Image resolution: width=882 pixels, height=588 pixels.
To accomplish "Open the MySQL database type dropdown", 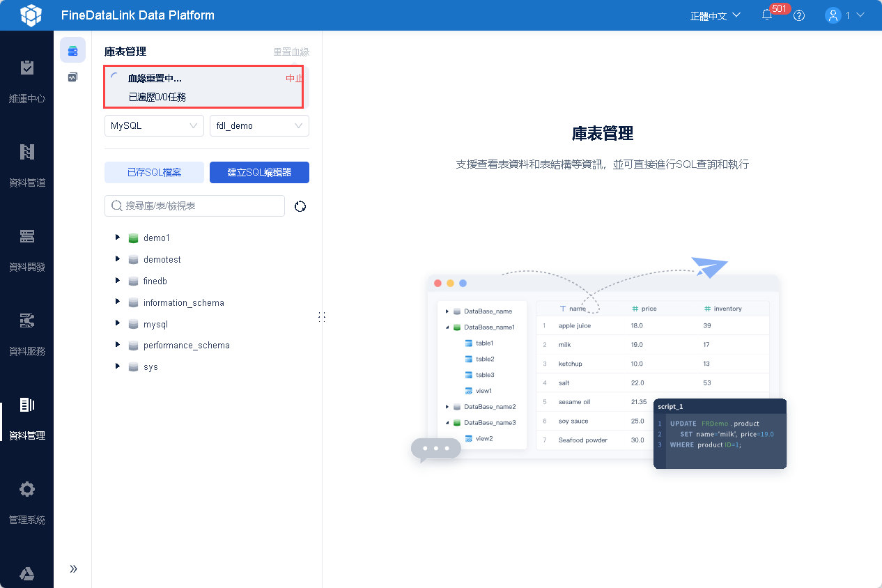I will tap(154, 126).
